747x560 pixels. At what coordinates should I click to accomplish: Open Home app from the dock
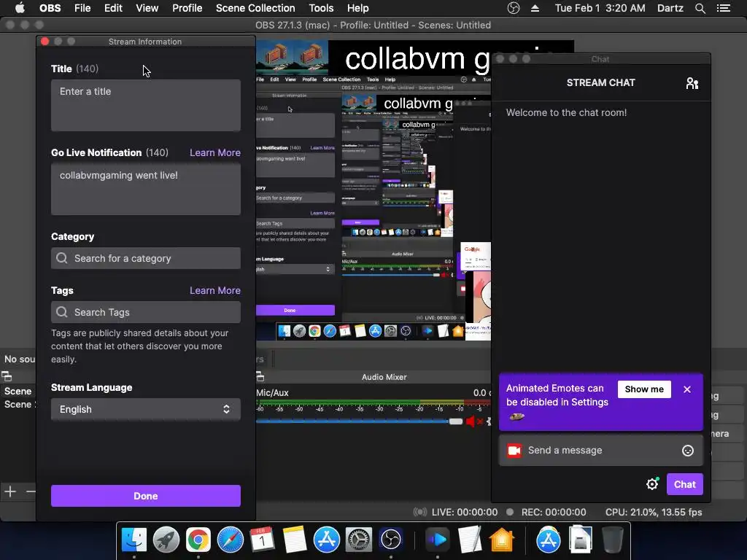502,540
